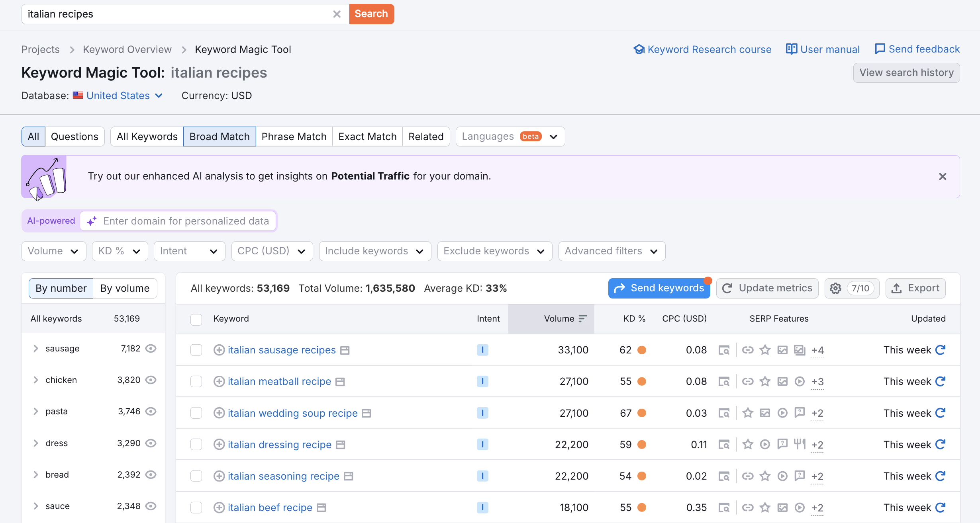Image resolution: width=980 pixels, height=523 pixels.
Task: Check the italian meatball recipe row checkbox
Action: pyautogui.click(x=196, y=381)
